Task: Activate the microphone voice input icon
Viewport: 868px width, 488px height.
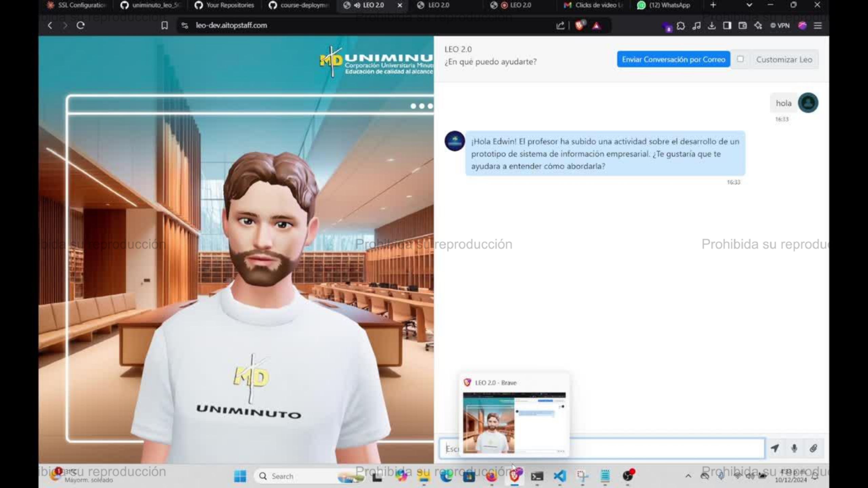Action: 794,448
